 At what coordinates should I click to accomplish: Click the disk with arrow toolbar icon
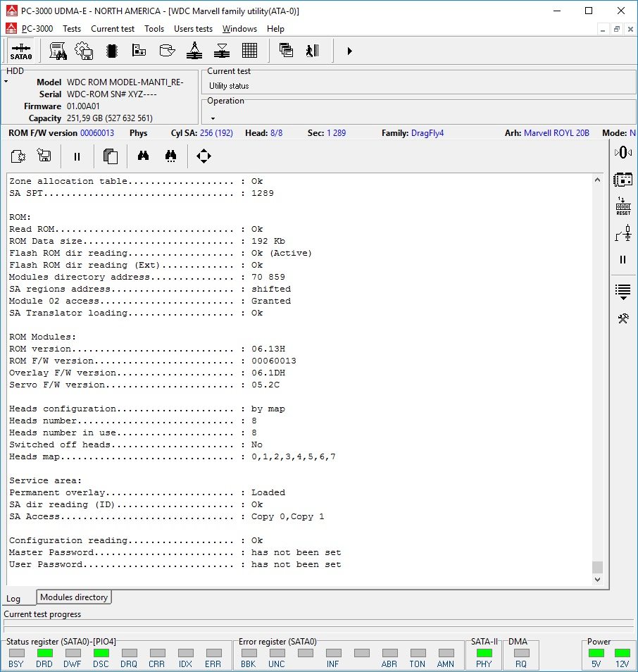(x=167, y=51)
